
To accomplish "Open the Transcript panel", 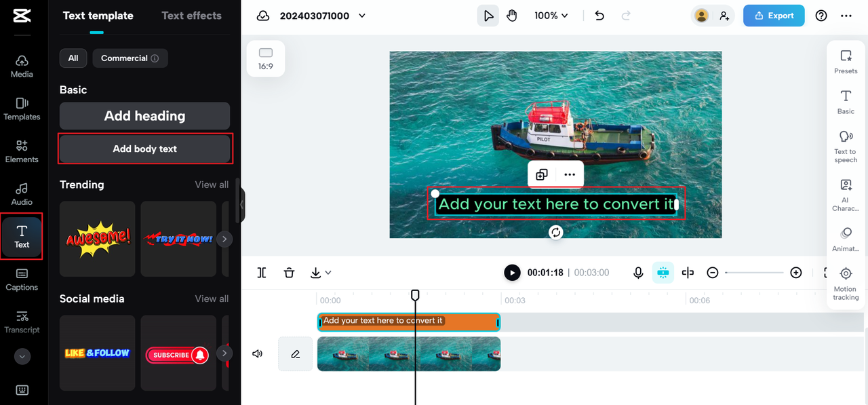I will (x=22, y=322).
